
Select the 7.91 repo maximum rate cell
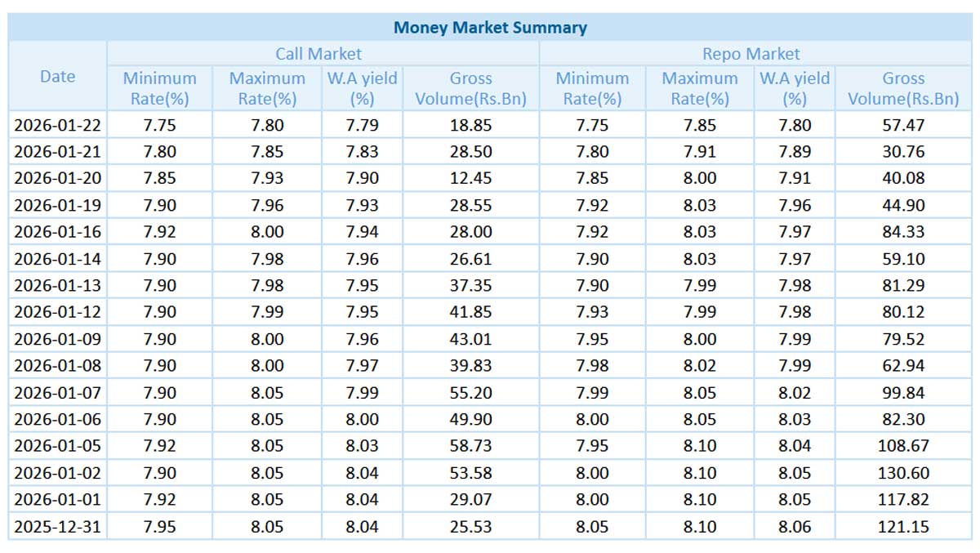pos(699,152)
